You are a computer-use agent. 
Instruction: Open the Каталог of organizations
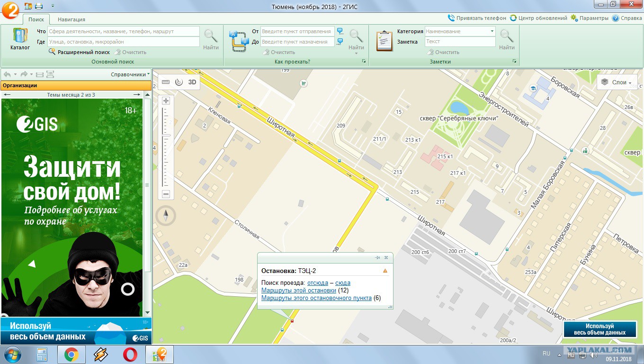(x=20, y=39)
